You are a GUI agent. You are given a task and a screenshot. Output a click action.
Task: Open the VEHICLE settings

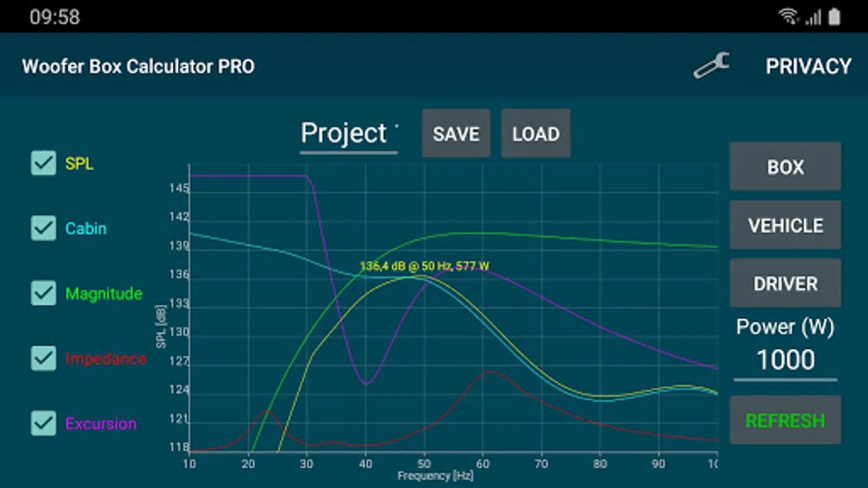pos(786,225)
